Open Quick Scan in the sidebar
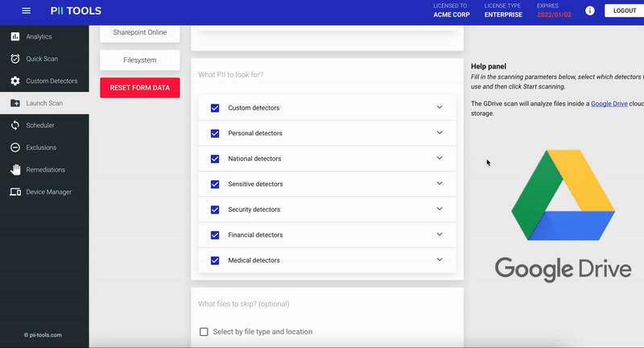 coord(44,59)
